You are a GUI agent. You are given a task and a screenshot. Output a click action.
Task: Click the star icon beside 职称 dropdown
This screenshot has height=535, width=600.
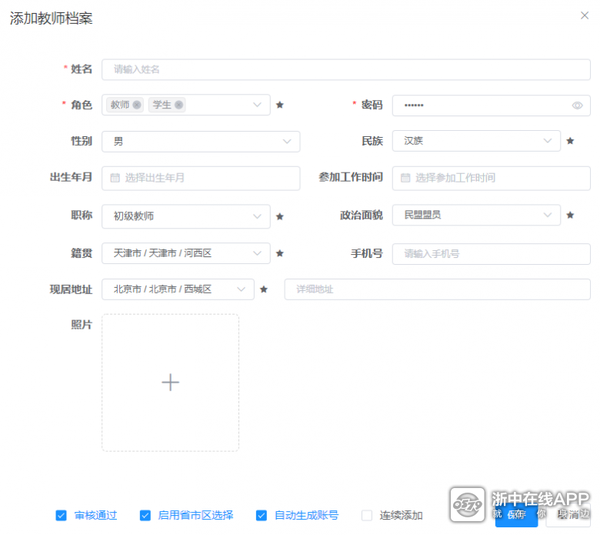pyautogui.click(x=280, y=216)
